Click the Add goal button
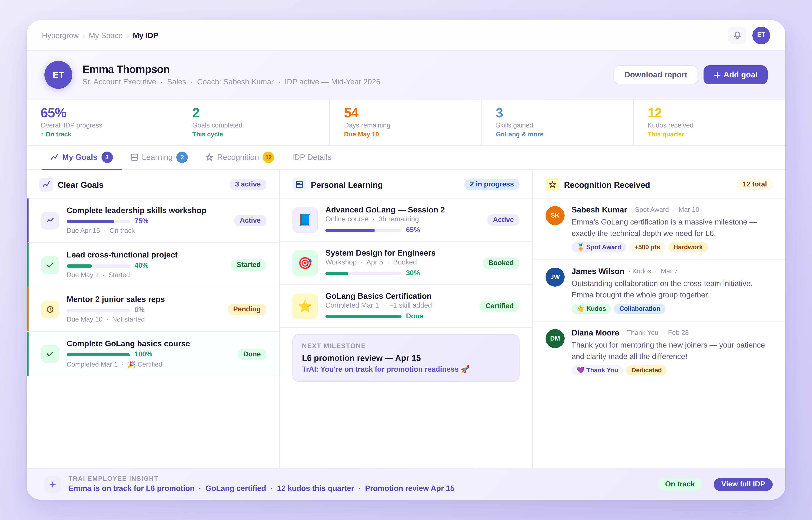 click(x=735, y=75)
